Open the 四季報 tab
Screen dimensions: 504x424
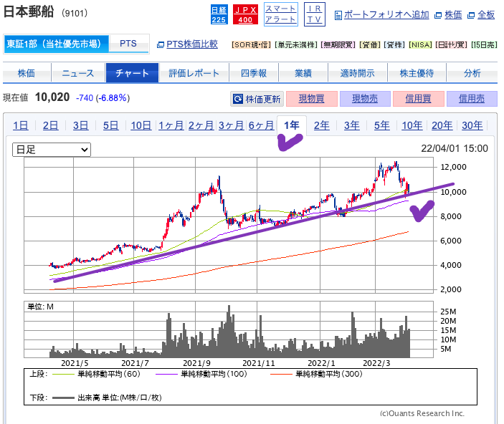[x=254, y=73]
